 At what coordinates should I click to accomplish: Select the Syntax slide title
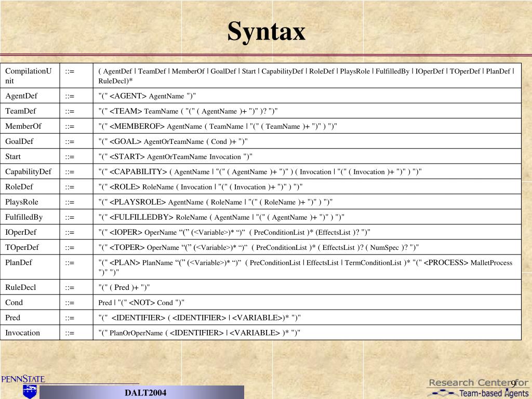(x=267, y=31)
